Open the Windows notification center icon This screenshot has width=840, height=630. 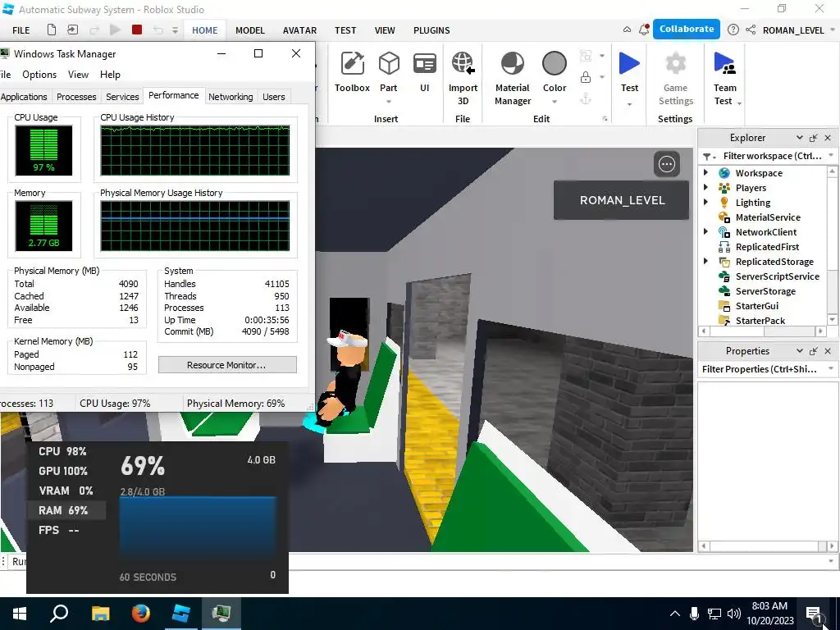[814, 614]
